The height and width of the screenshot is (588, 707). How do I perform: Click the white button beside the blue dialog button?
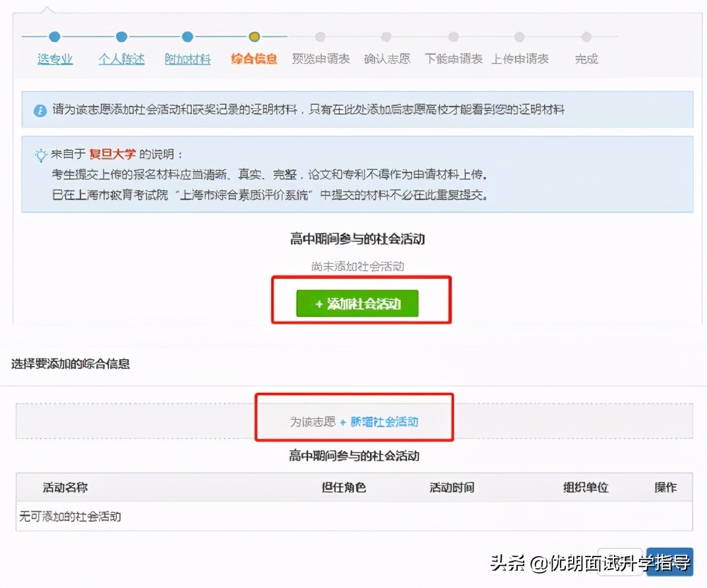pos(620,562)
